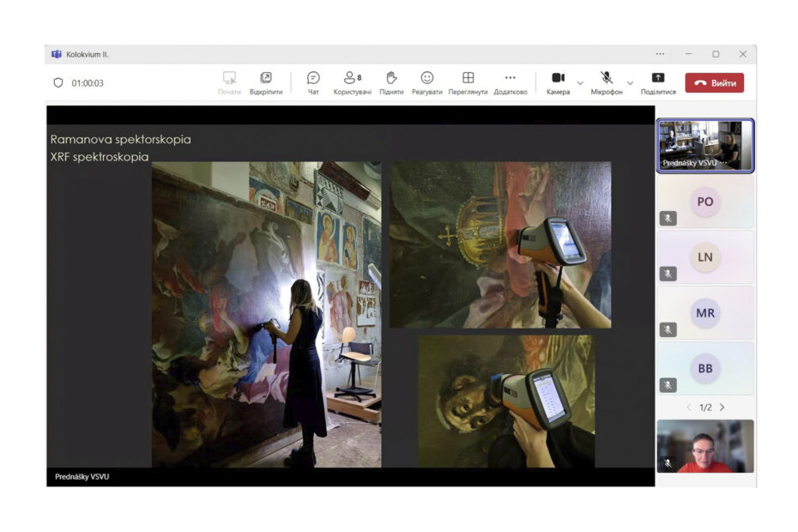The height and width of the screenshot is (532, 798).
Task: Open Додатково more actions
Action: point(511,83)
